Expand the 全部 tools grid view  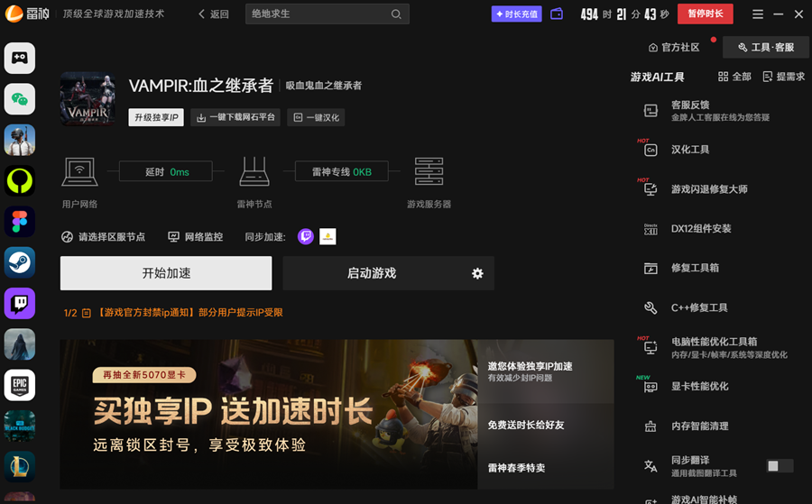tap(734, 78)
